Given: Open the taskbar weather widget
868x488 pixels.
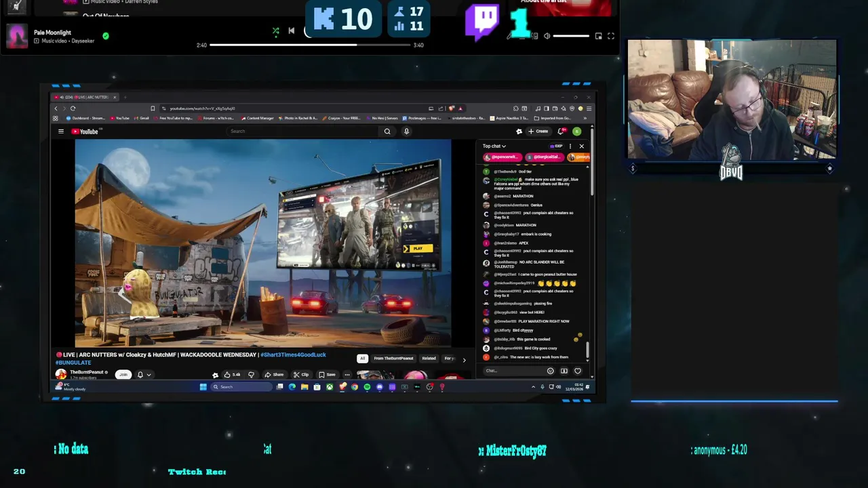Looking at the screenshot, I should 71,387.
